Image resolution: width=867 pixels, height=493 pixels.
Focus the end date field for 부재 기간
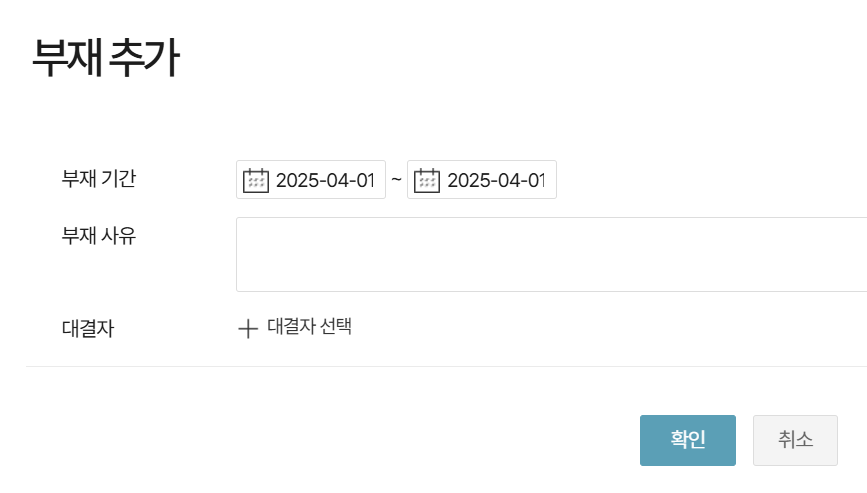pyautogui.click(x=495, y=180)
